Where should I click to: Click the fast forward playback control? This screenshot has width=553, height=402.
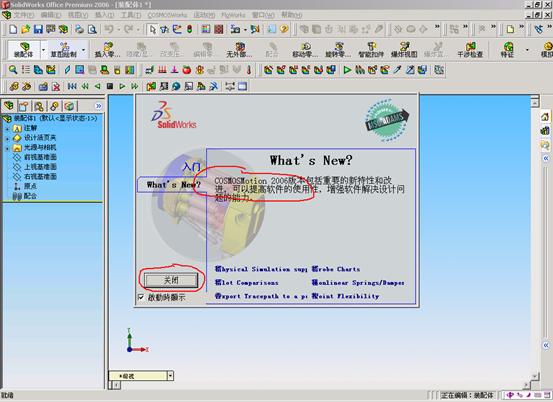(x=134, y=86)
